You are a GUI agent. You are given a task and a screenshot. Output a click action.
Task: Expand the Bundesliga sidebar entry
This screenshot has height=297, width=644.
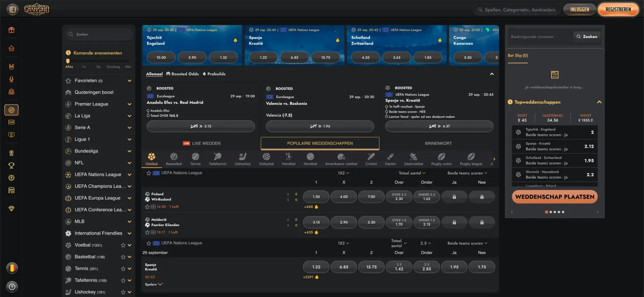pos(129,151)
